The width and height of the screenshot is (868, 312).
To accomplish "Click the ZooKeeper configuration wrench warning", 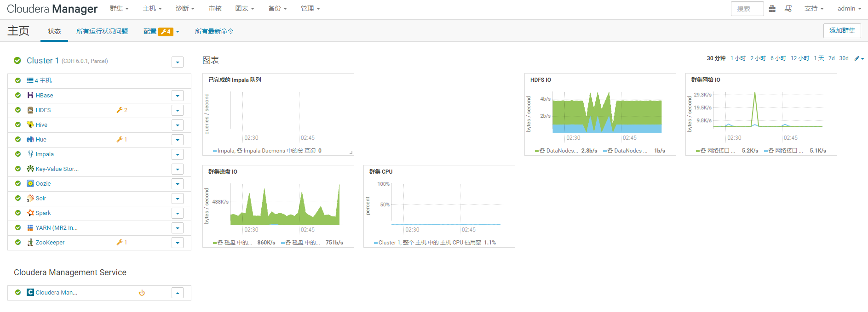I will click(x=122, y=242).
